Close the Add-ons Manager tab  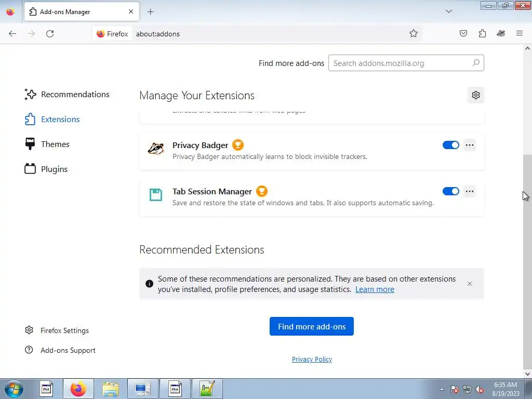click(x=131, y=11)
